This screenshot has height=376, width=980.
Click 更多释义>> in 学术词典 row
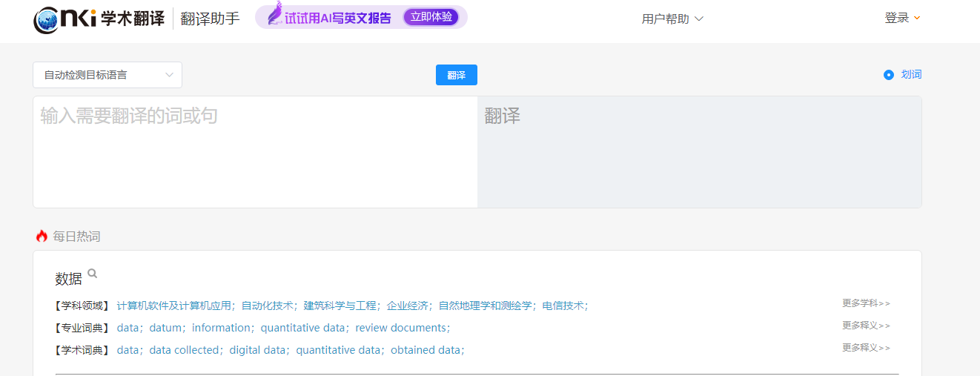pos(866,347)
